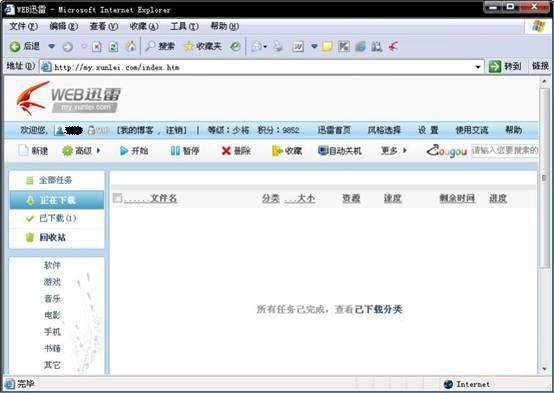
Task: Click the yellow note toolbar icon
Action: click(x=327, y=47)
